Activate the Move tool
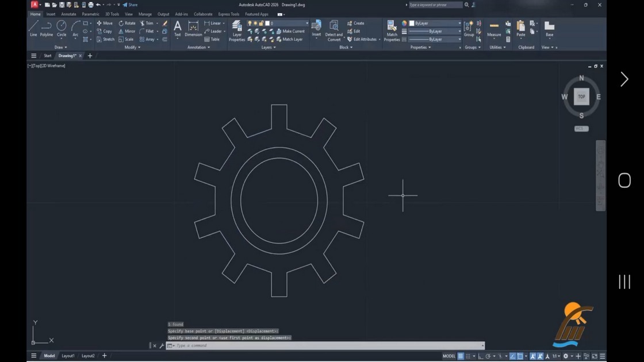The height and width of the screenshot is (362, 644). [104, 24]
